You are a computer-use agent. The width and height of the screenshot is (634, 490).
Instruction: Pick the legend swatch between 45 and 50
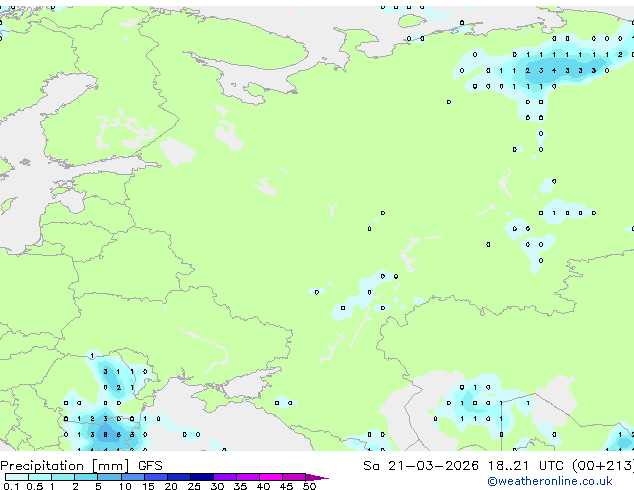[294, 477]
